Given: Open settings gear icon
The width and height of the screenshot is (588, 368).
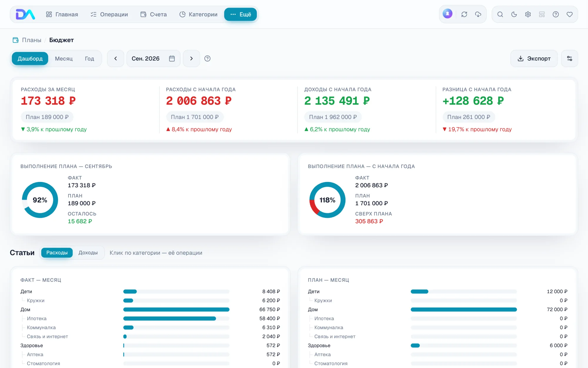Looking at the screenshot, I should tap(528, 14).
